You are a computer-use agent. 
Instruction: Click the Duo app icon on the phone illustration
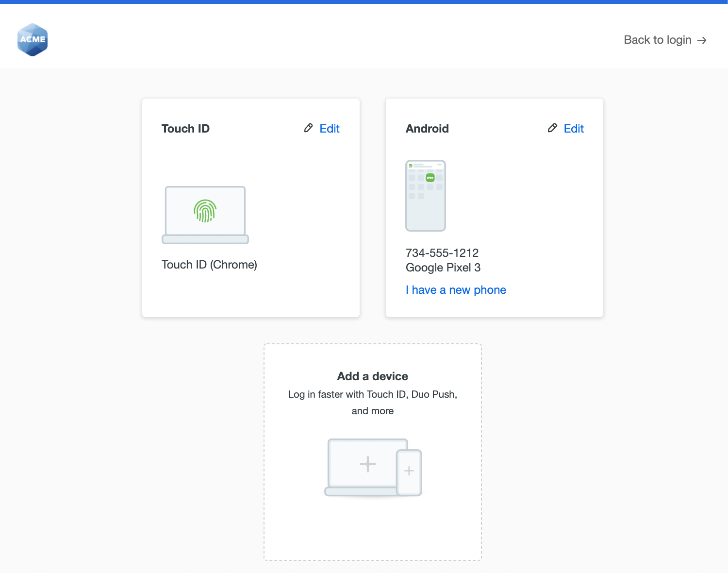[429, 178]
